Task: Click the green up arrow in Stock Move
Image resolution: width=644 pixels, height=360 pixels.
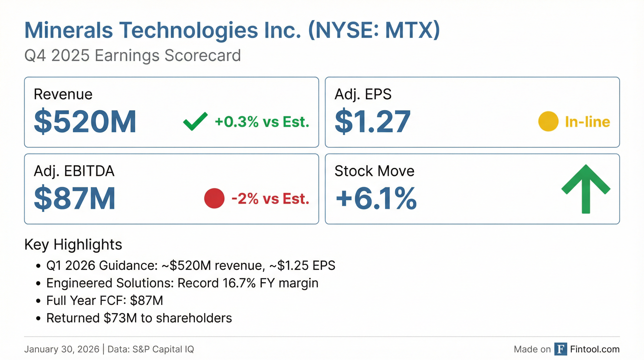Action: click(x=586, y=189)
